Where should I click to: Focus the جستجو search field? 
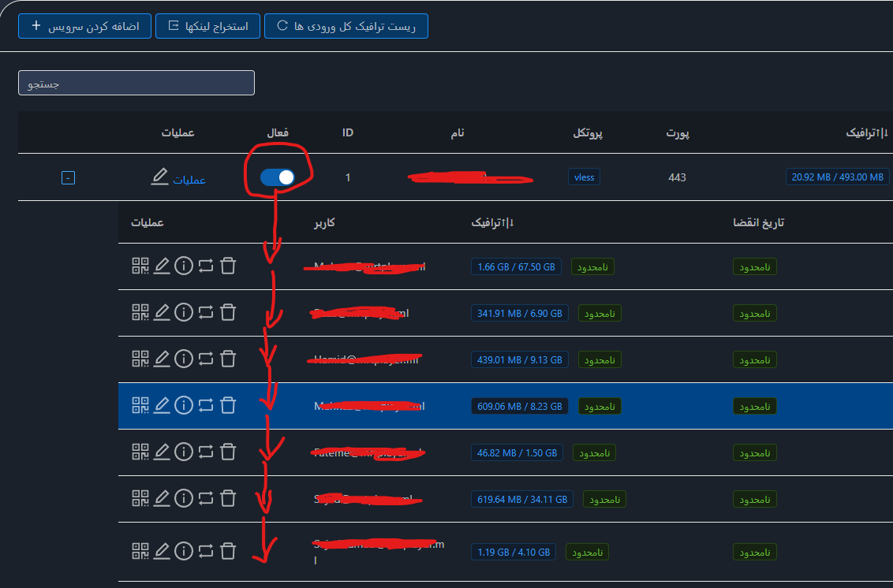136,83
